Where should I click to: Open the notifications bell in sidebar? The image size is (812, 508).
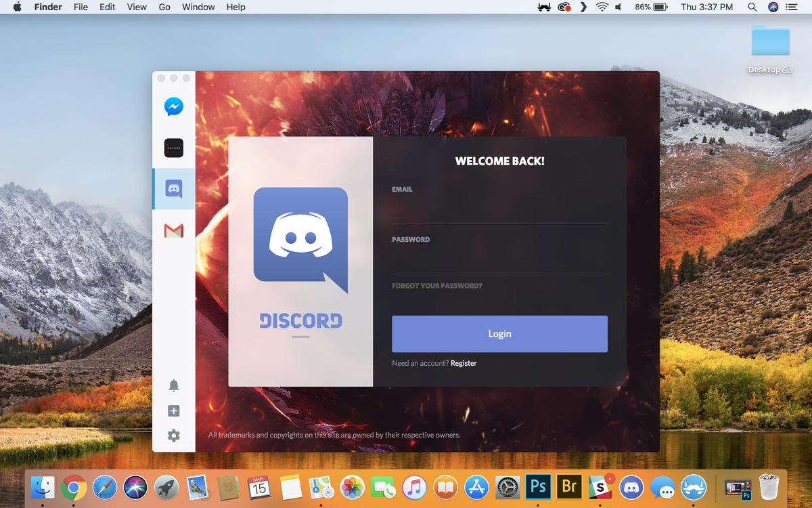(x=174, y=385)
